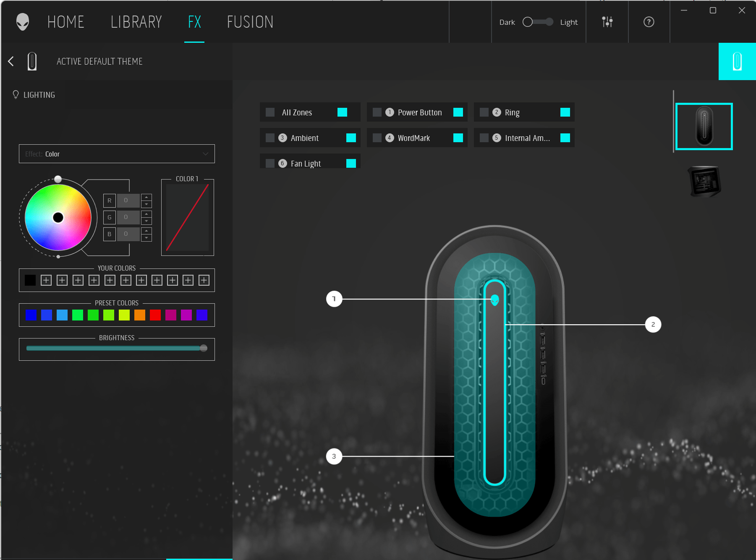Switch to the FUSION tab
Screen dimensions: 756x560
click(x=250, y=22)
